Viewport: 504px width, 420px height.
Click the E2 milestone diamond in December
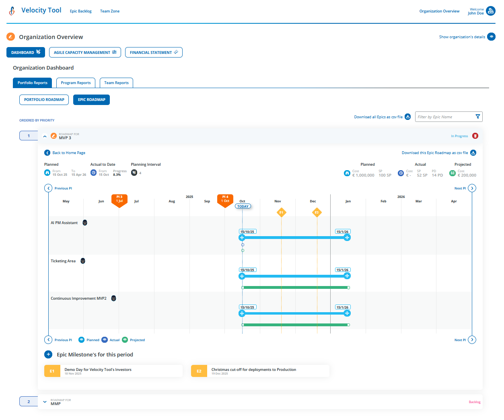pos(317,212)
